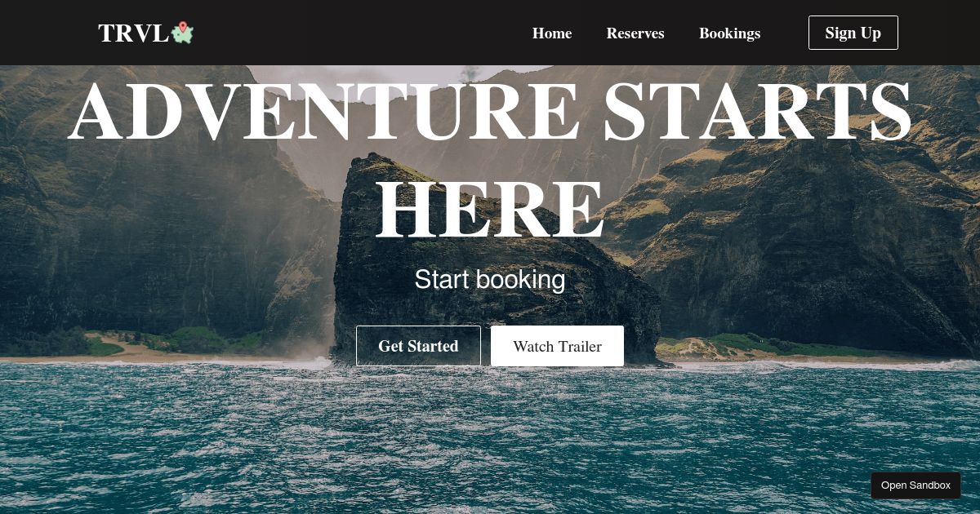Click the word HERE in the heading

point(490,210)
